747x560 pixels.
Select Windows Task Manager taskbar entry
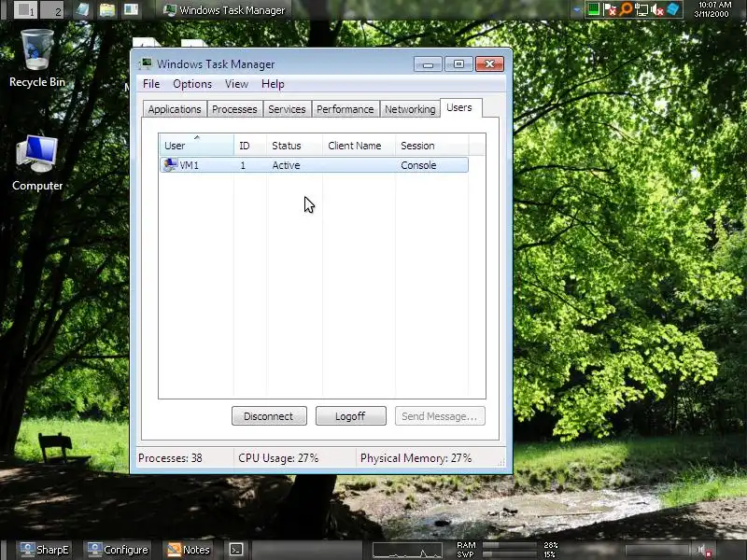click(224, 10)
